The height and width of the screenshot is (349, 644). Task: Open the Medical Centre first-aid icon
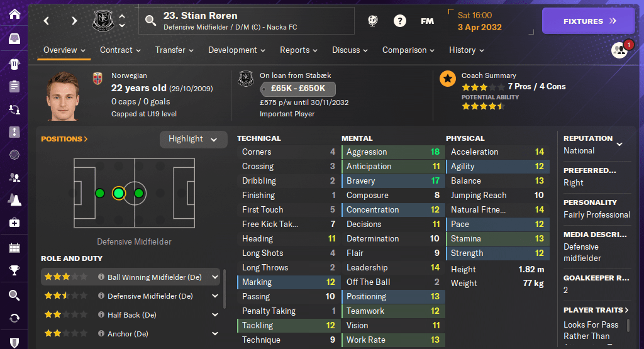(x=14, y=223)
